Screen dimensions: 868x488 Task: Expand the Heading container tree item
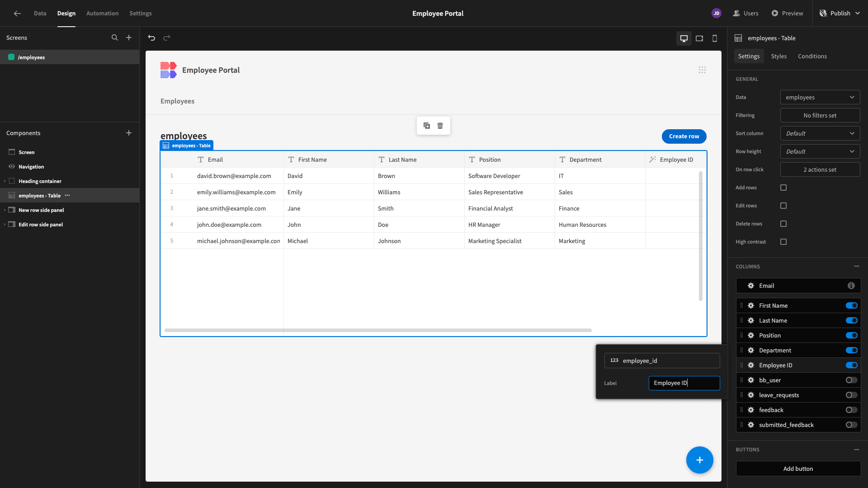pos(5,181)
